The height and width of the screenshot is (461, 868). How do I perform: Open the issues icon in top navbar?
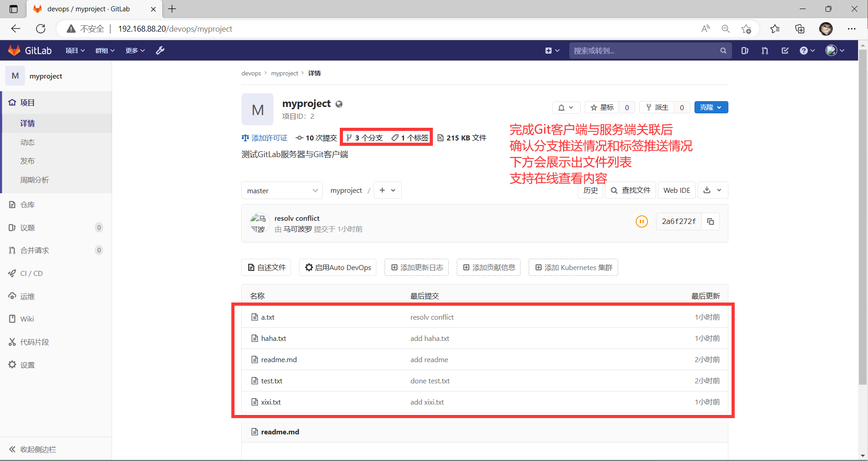pos(745,51)
